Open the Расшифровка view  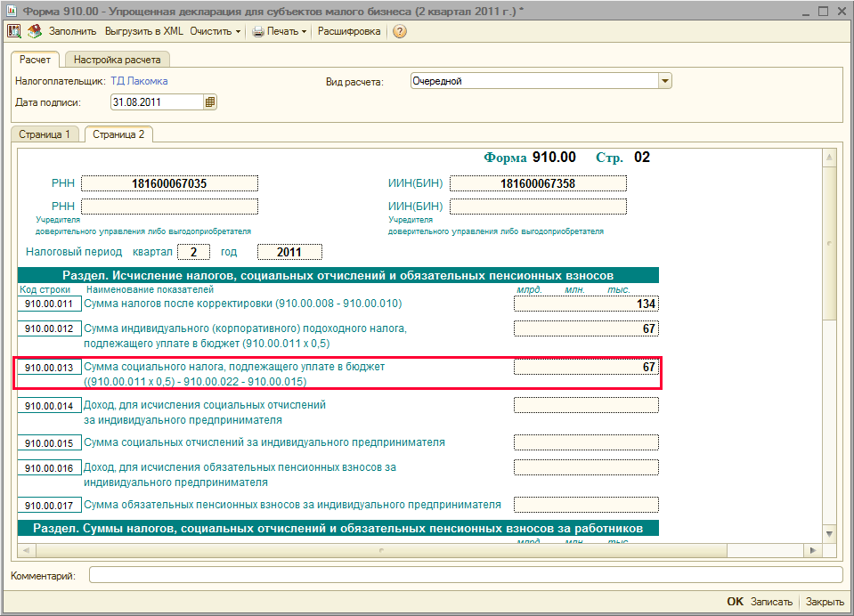point(349,31)
